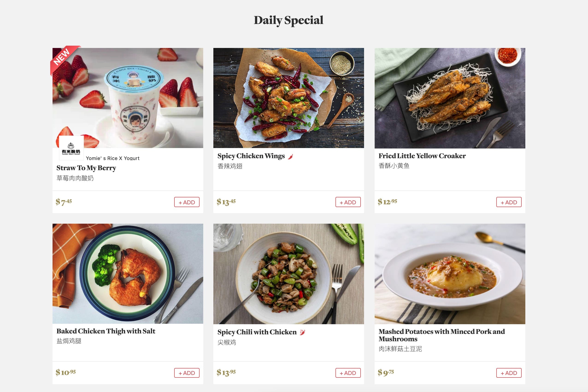
Task: Click chili icon next to Spicy Chili with Chicken
Action: point(302,332)
